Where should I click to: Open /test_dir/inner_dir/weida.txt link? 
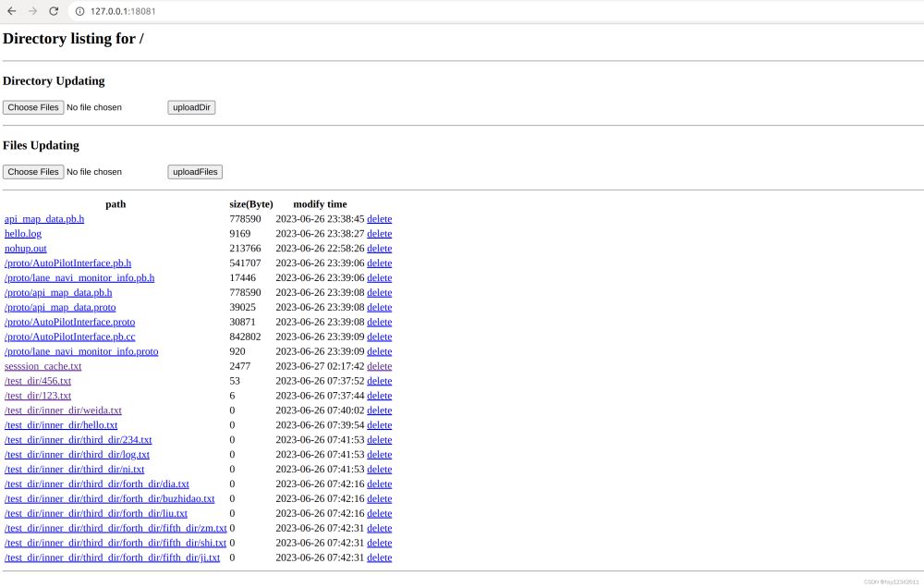pyautogui.click(x=63, y=410)
